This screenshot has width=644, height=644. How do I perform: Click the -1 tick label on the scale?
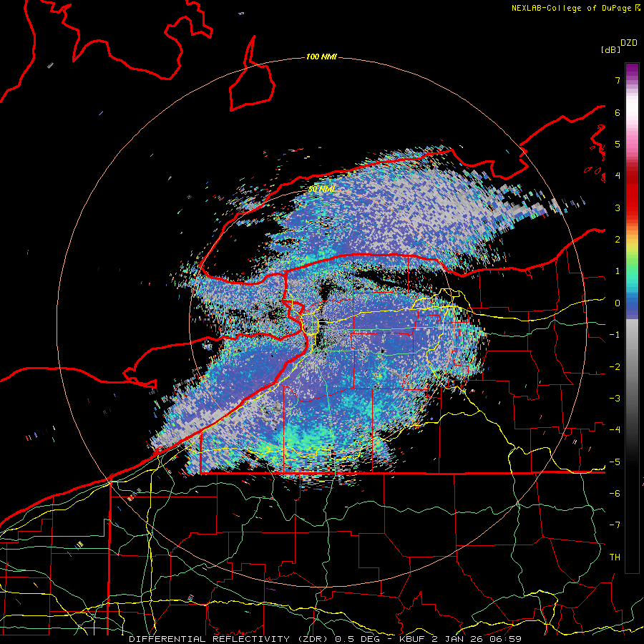(x=615, y=335)
